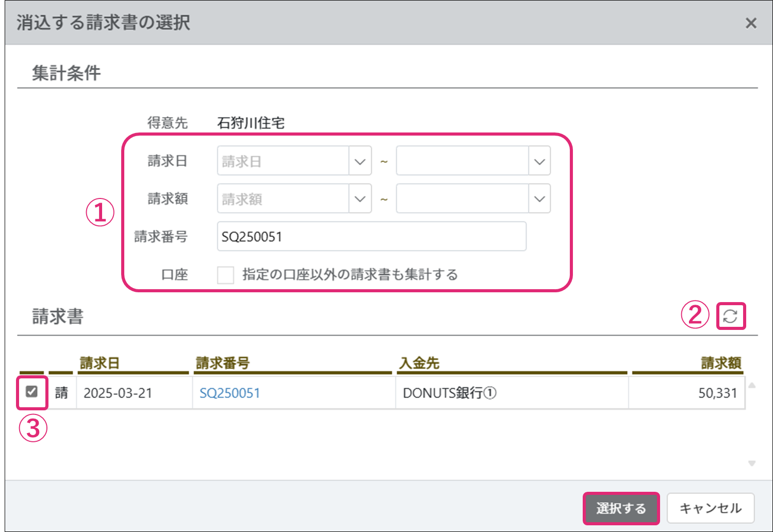Screen dimensions: 773x532
Task: Click the start 請求日 input field
Action: click(x=283, y=161)
